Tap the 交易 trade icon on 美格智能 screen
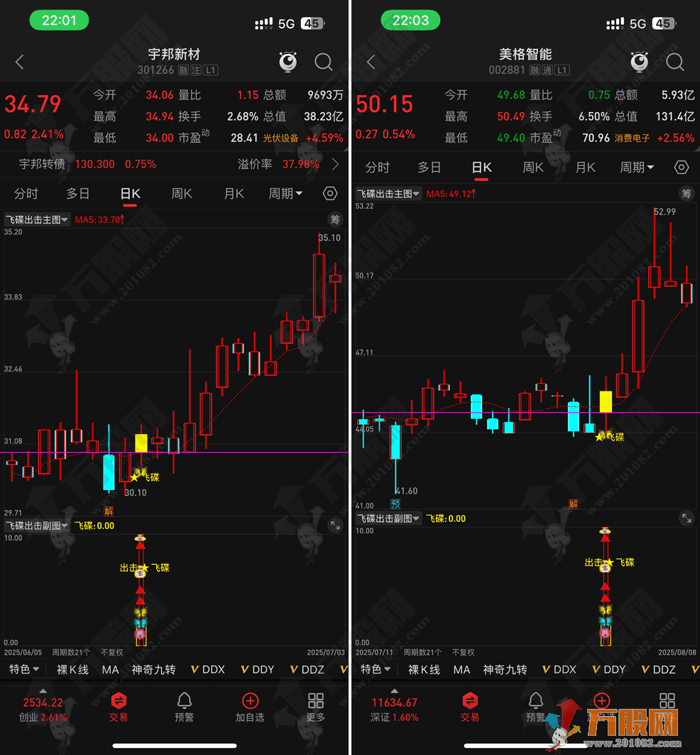Screen dimensions: 700x755 click(470, 707)
